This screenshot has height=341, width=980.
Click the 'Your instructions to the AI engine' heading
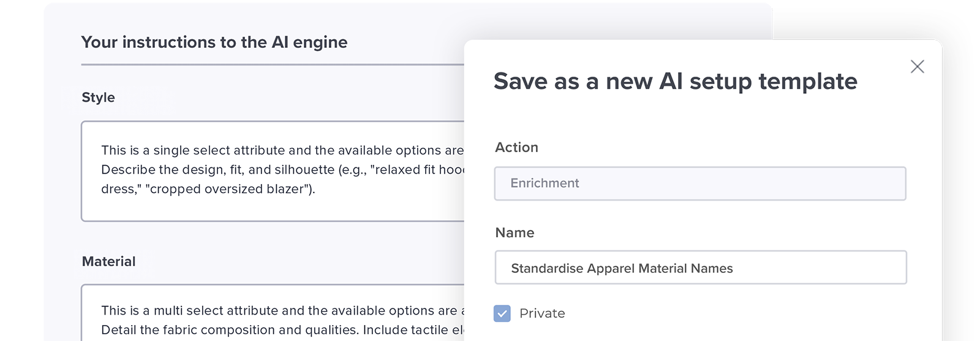pos(214,42)
